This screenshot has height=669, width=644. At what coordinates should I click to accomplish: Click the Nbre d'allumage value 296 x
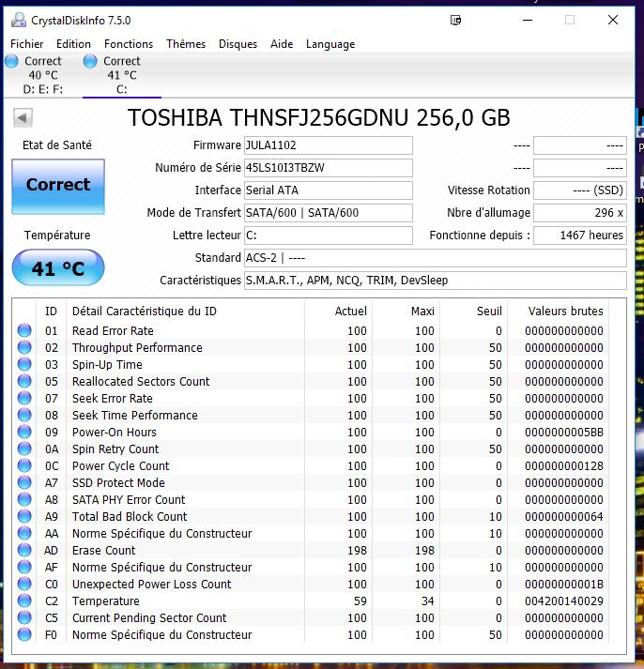pos(580,213)
